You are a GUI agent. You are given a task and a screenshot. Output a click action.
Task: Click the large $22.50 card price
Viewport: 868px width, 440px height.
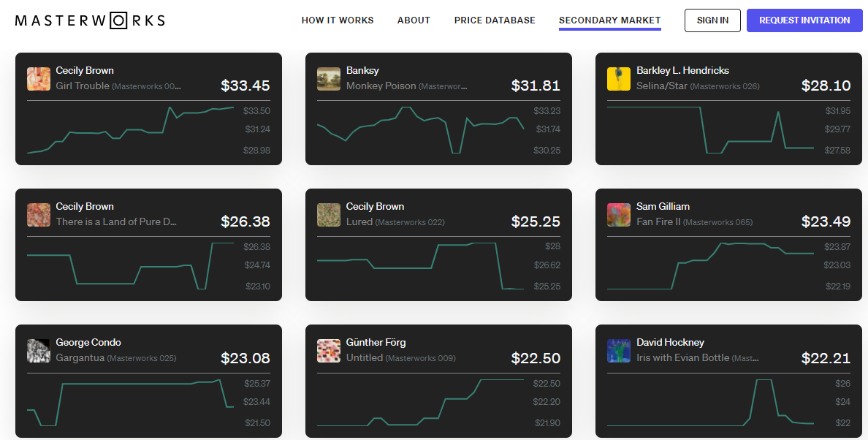[x=536, y=358]
